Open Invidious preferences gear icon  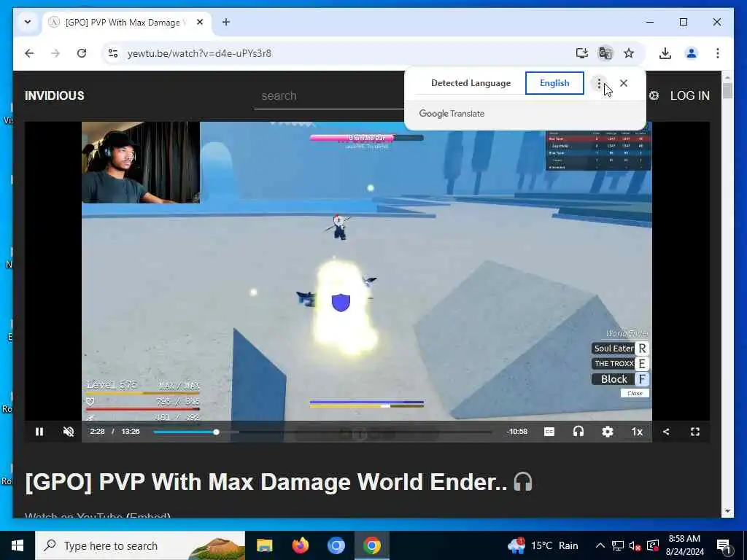654,96
